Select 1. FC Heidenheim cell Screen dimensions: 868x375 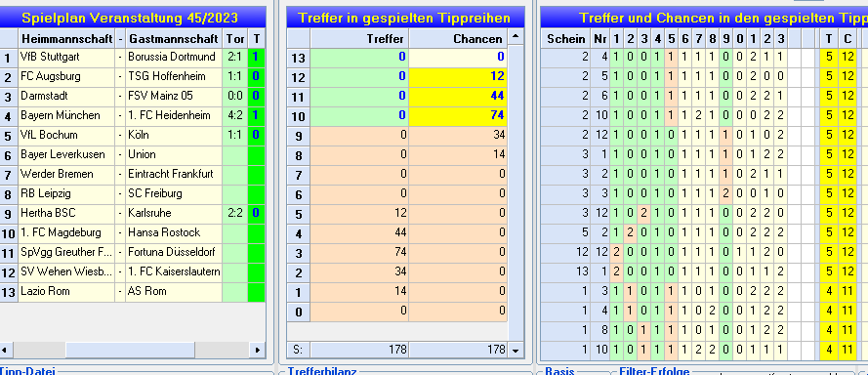[x=174, y=115]
